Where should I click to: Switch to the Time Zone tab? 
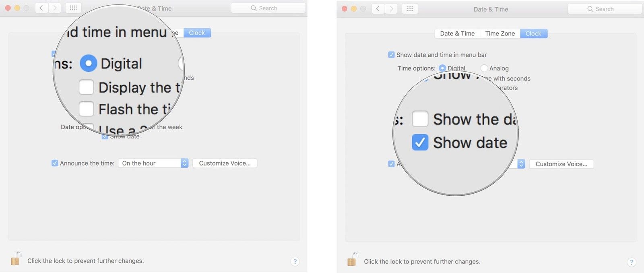click(500, 33)
